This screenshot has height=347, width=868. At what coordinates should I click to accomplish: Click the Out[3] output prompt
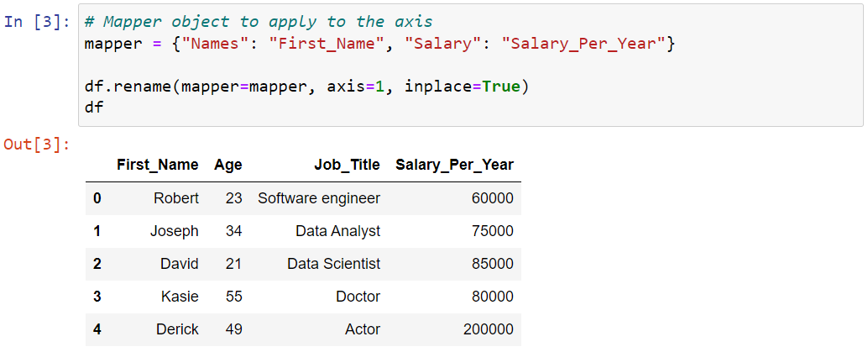pos(37,145)
